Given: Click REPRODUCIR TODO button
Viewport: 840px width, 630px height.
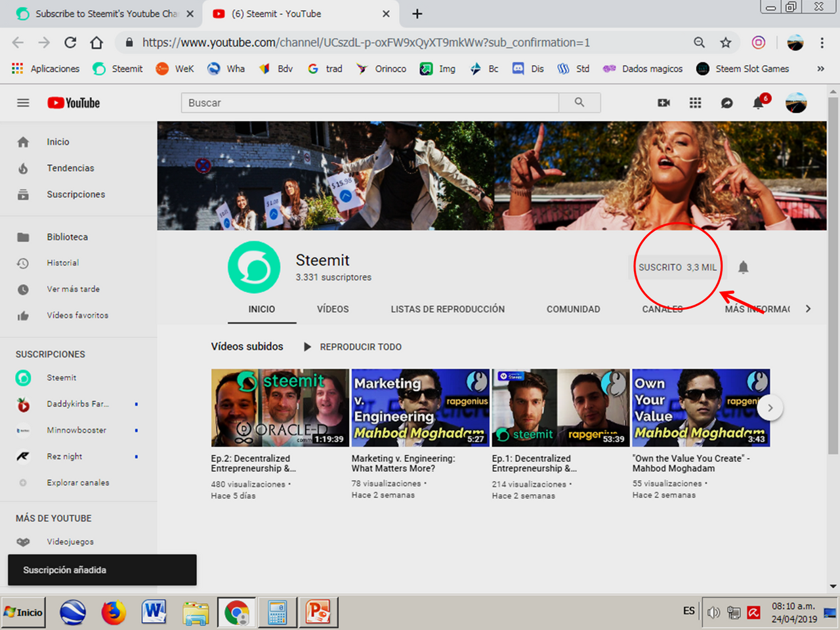Looking at the screenshot, I should (x=352, y=346).
